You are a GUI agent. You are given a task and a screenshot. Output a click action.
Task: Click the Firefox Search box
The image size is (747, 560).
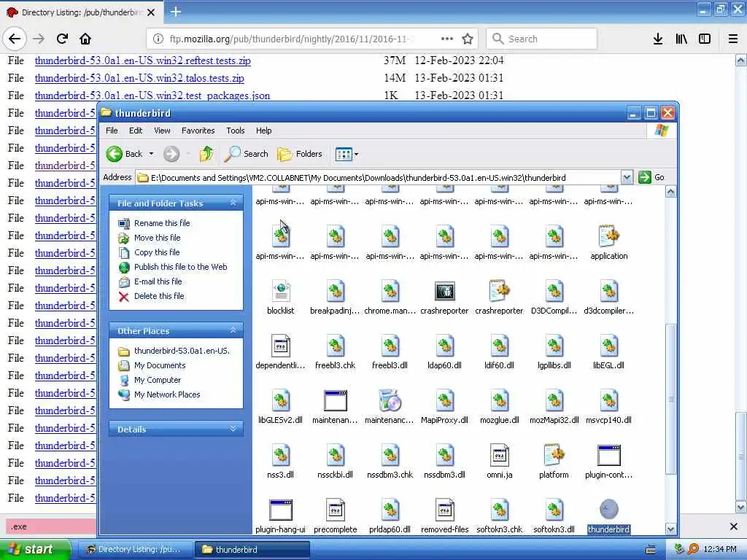(542, 39)
